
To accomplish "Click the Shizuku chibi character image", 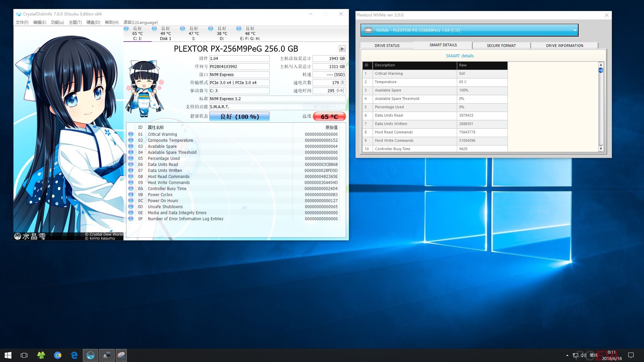I will tap(144, 89).
